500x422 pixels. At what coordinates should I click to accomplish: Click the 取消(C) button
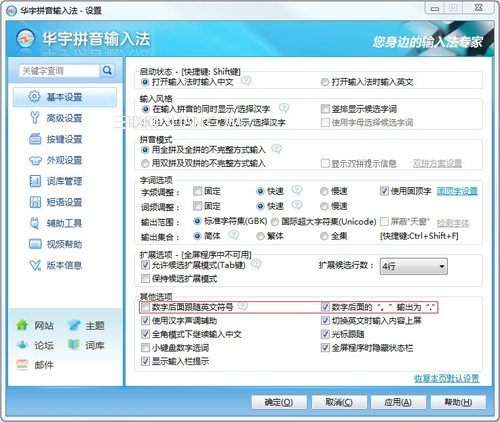339,402
